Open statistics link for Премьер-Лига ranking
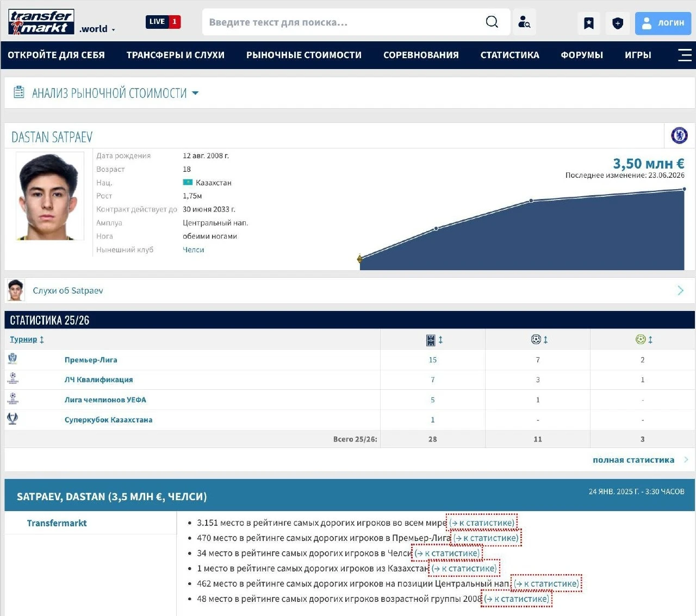 pyautogui.click(x=486, y=538)
